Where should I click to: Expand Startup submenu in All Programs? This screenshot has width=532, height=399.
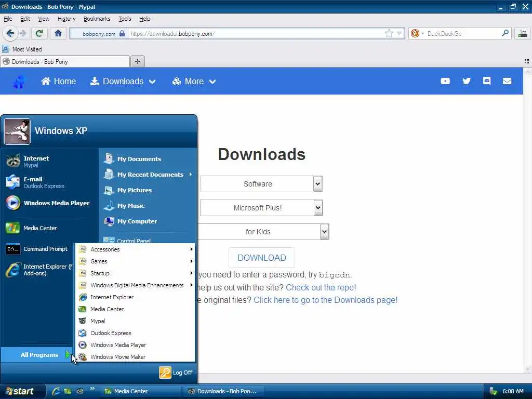click(136, 273)
